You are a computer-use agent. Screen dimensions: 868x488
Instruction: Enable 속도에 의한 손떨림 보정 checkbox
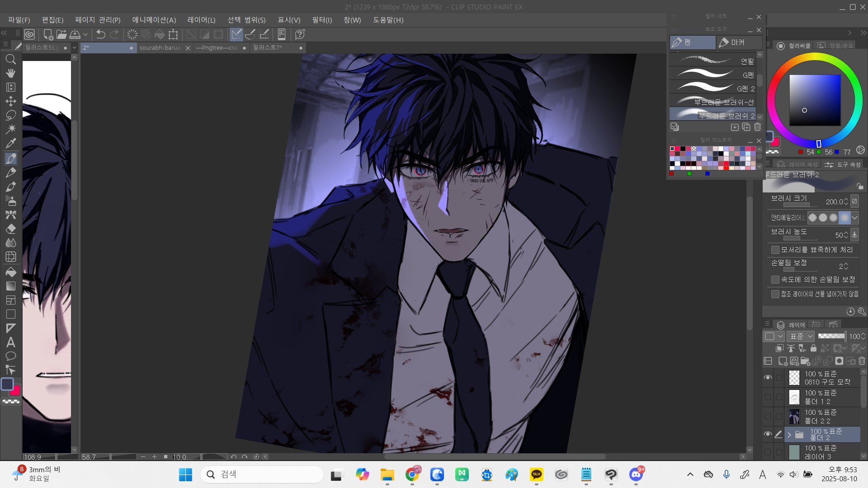tap(775, 280)
